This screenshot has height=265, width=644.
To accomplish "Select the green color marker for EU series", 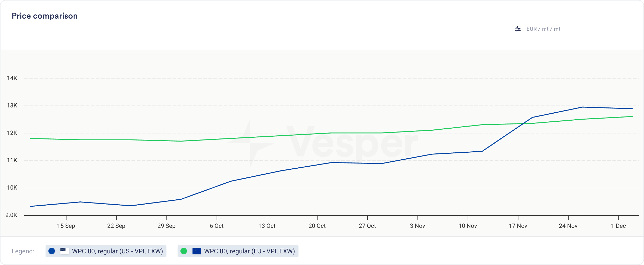I will [x=184, y=251].
